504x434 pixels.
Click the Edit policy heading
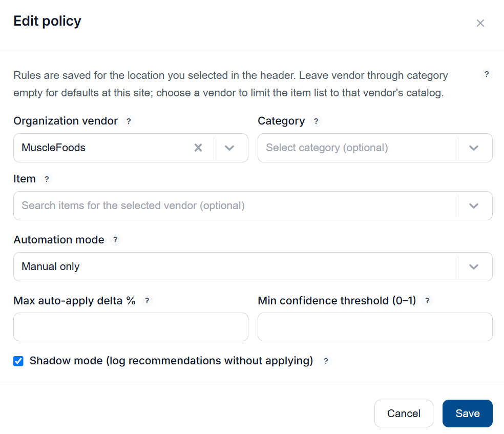coord(47,21)
